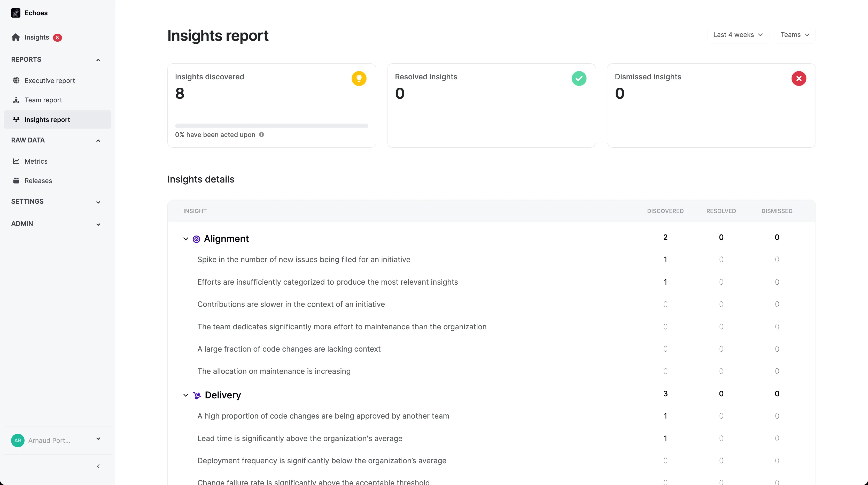Open the Teams filter dropdown
The height and width of the screenshot is (485, 868).
(795, 35)
